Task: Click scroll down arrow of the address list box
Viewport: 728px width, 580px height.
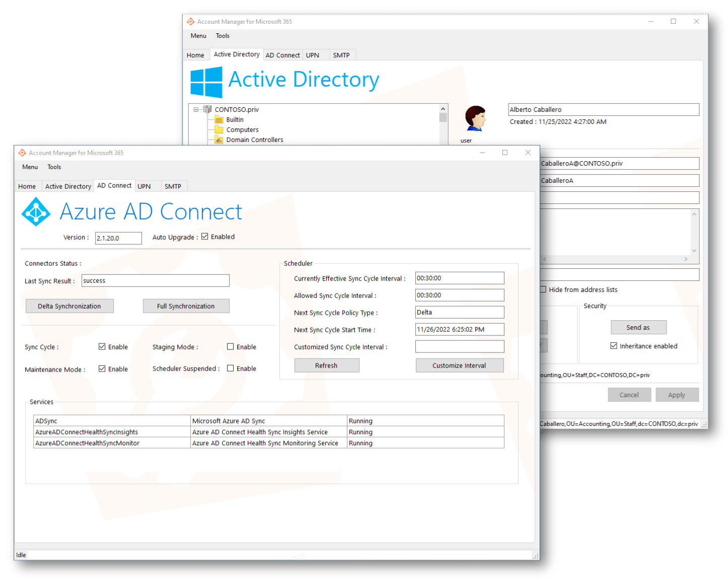Action: click(694, 250)
